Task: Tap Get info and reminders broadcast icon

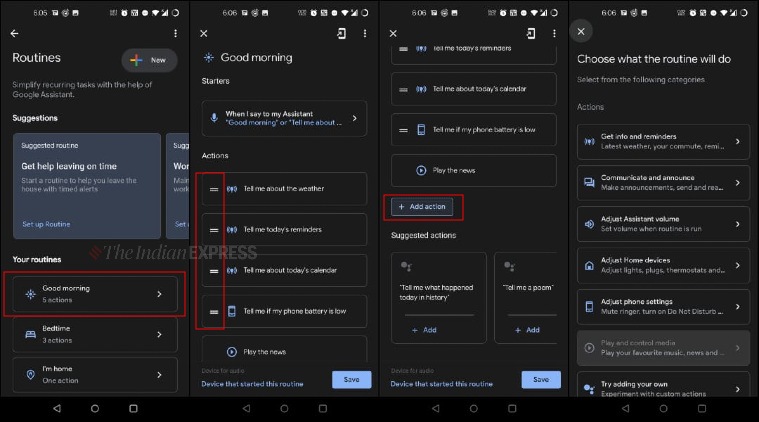Action: pyautogui.click(x=589, y=141)
